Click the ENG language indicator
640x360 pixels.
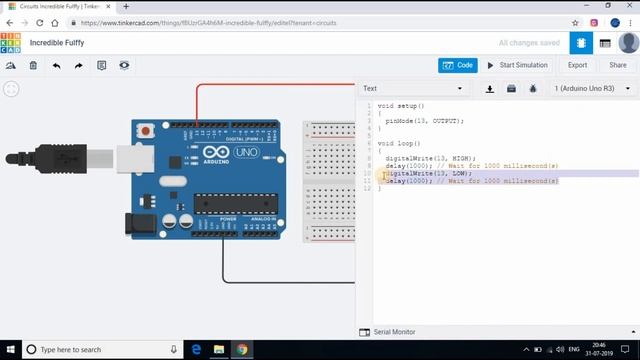point(574,349)
